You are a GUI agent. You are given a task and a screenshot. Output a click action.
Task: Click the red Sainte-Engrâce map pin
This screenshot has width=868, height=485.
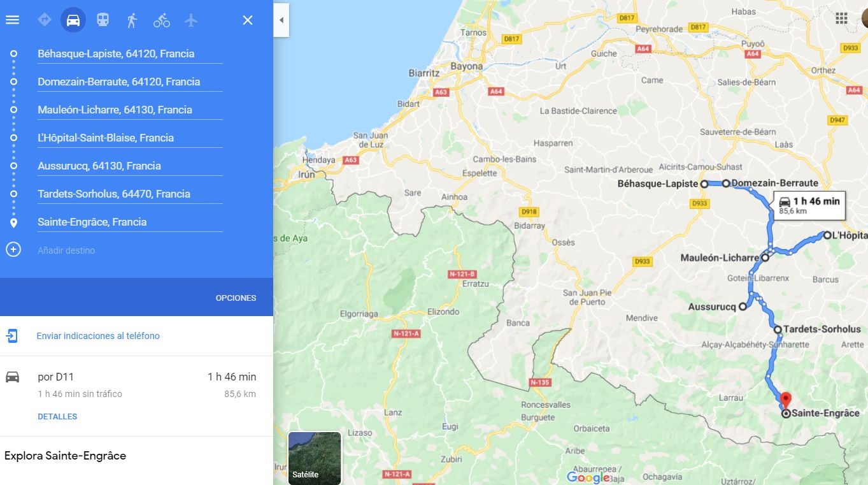[x=785, y=401]
